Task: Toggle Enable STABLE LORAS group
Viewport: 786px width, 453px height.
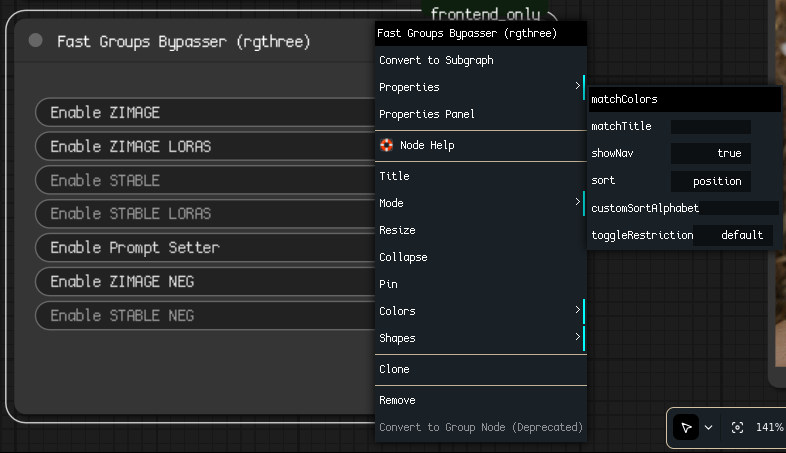Action: click(200, 214)
